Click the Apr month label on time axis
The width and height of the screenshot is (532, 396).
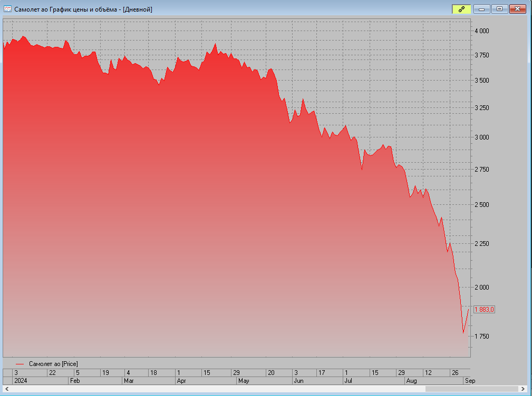point(181,381)
